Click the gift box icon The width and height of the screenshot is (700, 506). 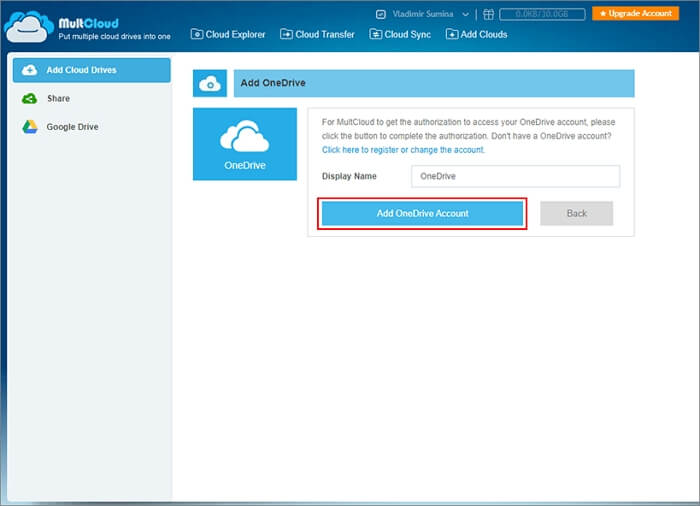[x=487, y=14]
